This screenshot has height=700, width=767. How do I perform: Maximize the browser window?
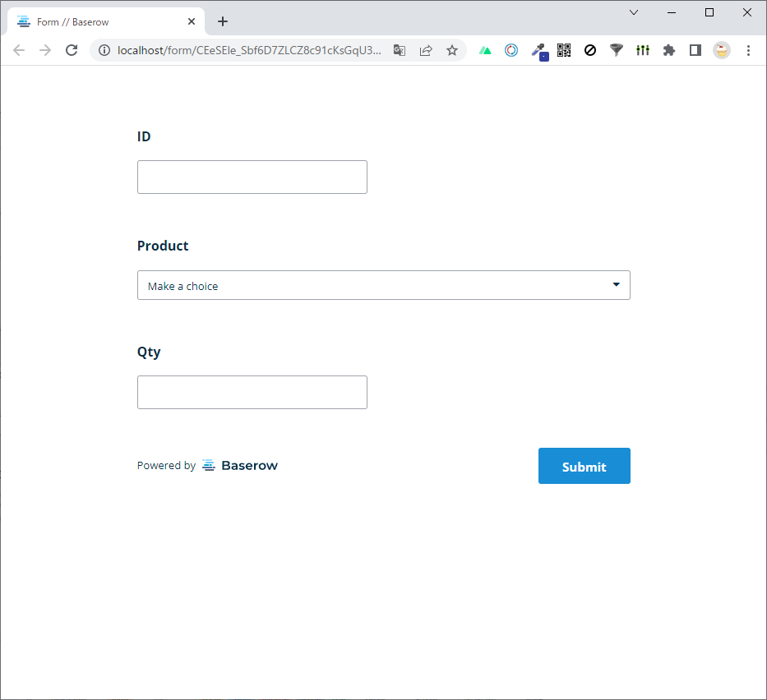[x=709, y=12]
